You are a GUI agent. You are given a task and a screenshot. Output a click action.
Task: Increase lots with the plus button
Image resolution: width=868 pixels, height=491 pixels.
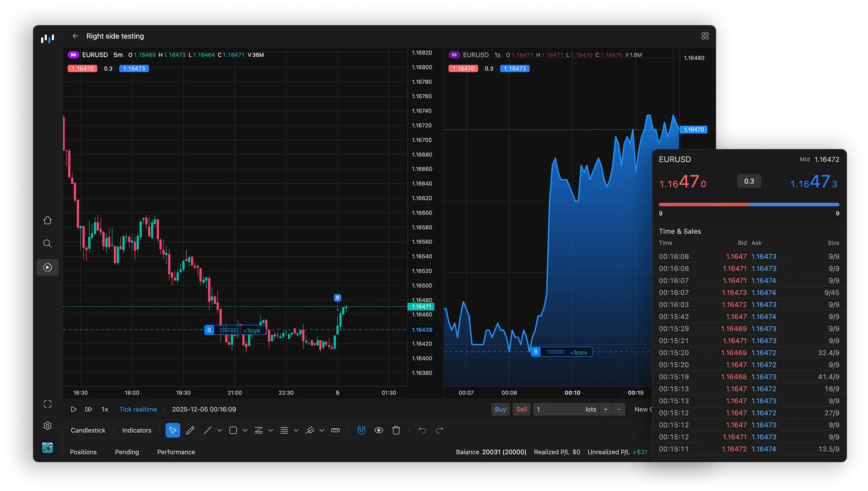tap(606, 410)
